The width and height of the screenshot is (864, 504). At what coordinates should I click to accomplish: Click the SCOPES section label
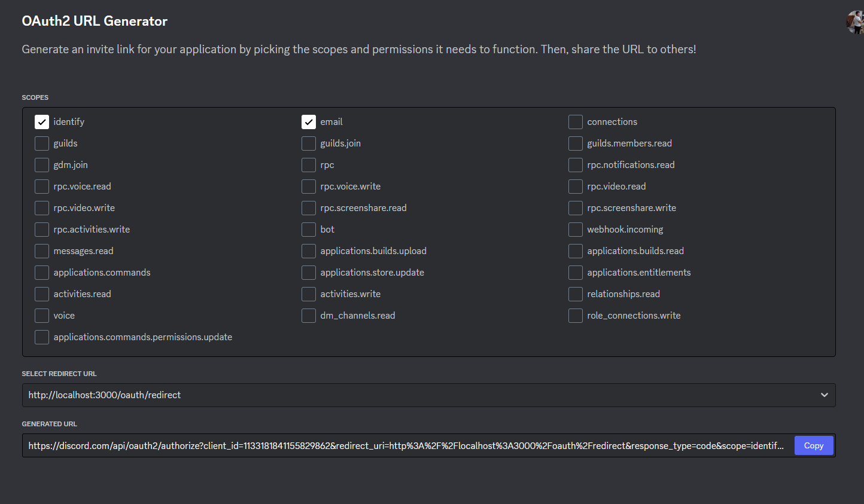[35, 97]
